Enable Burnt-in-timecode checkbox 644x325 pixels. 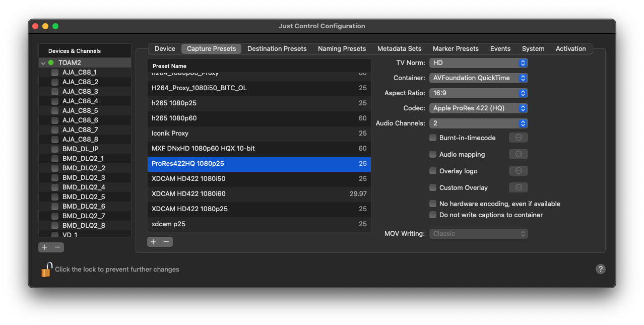coord(433,138)
